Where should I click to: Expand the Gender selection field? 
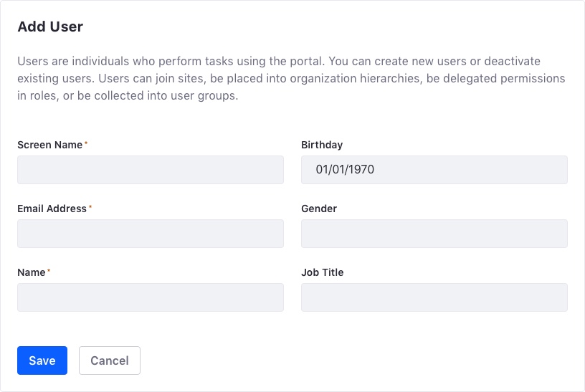coord(434,234)
